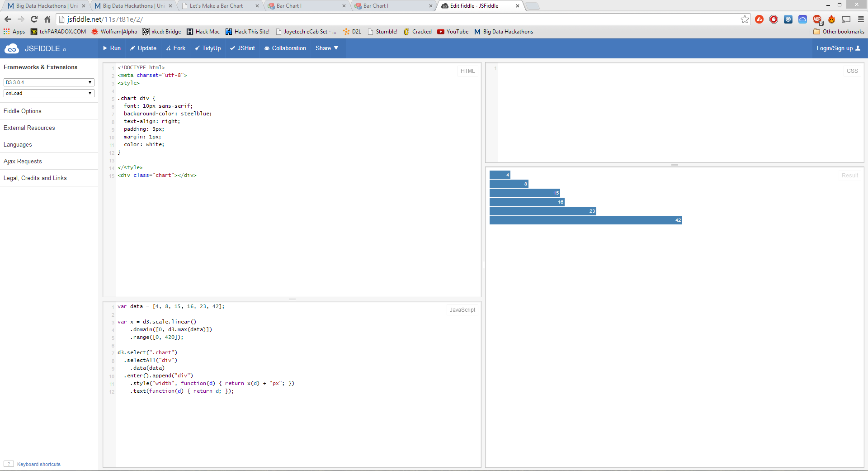Viewport: 868px width, 471px height.
Task: Click the cast screen extension icon
Action: click(846, 19)
